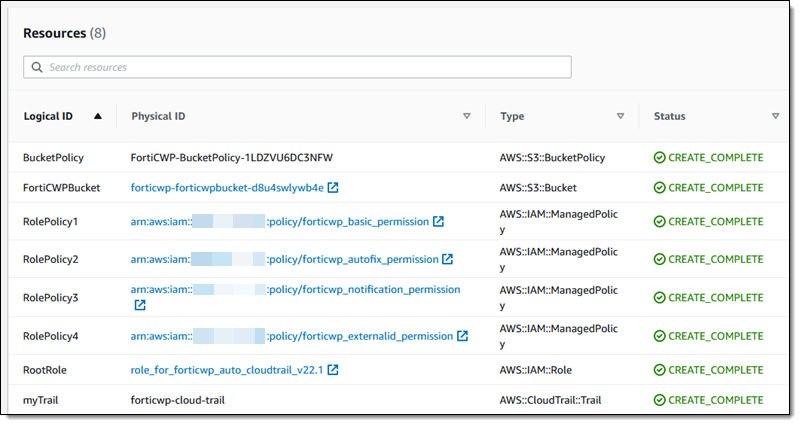The image size is (800, 425).
Task: Click CREATE_COMPLETE status for BucketPolicy
Action: (x=716, y=158)
